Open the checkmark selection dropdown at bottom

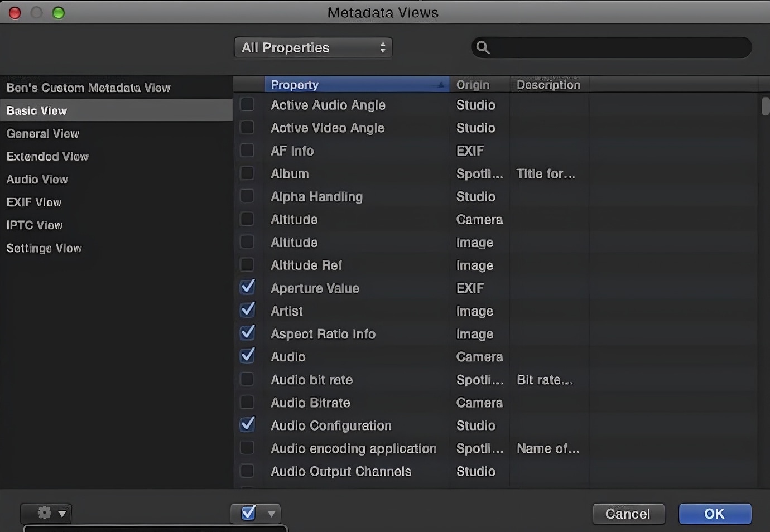(x=256, y=513)
